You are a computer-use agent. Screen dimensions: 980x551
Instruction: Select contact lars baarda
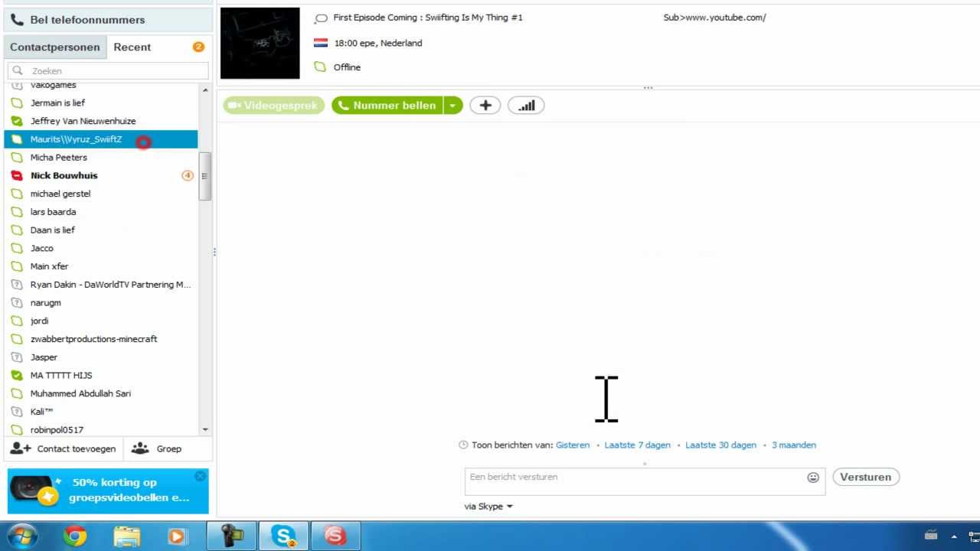tap(101, 212)
